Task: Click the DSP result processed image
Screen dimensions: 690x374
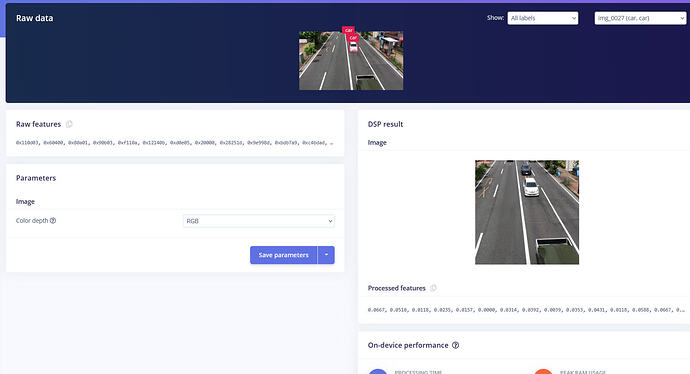Action: coord(527,212)
